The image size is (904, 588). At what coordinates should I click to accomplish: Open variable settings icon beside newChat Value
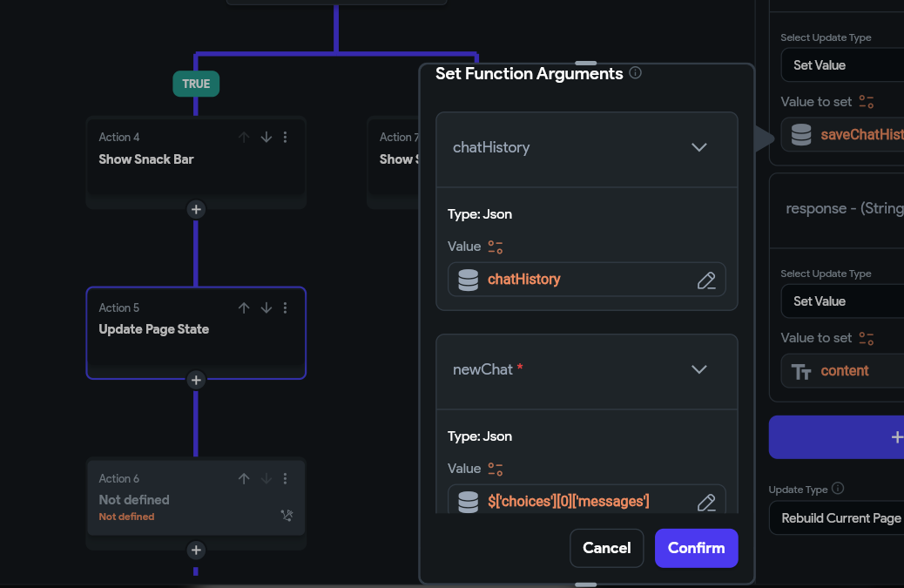[496, 470]
